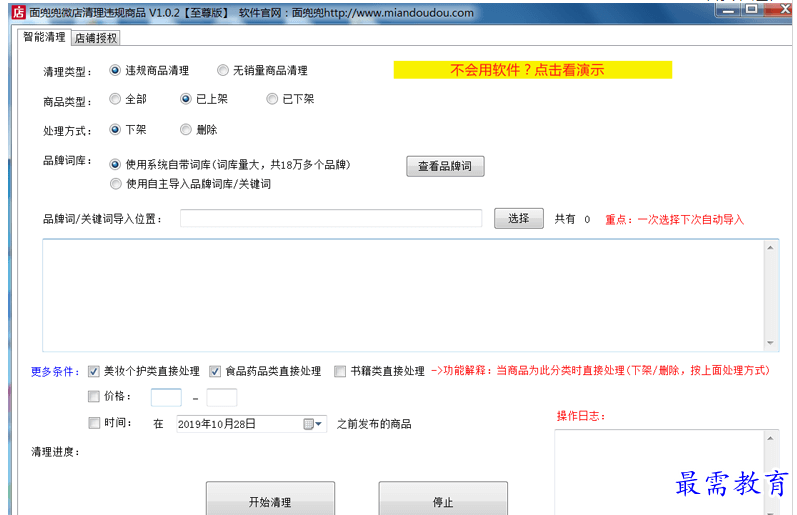
Task: Switch to the 智能清理 tab
Action: coord(44,37)
